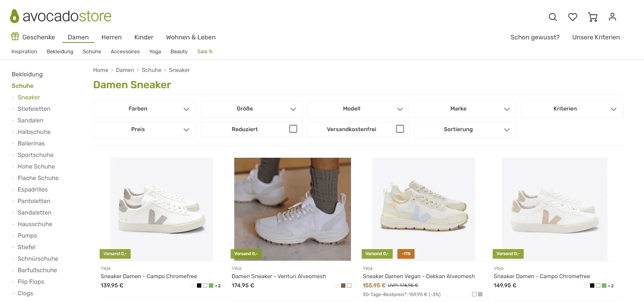Expand the Preis filter dropdown
The image size is (644, 302).
pyautogui.click(x=145, y=130)
